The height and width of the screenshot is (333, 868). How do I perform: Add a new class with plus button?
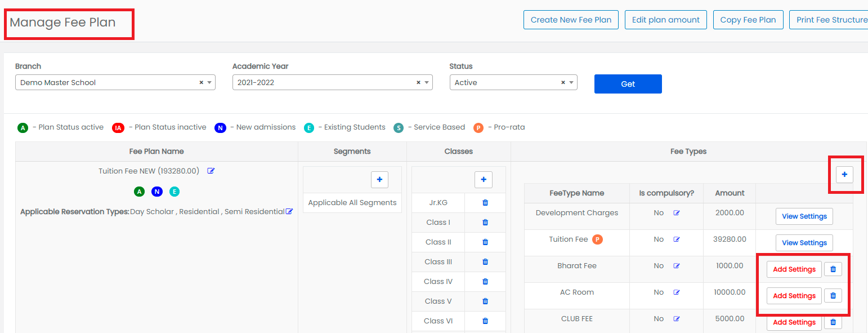point(484,180)
